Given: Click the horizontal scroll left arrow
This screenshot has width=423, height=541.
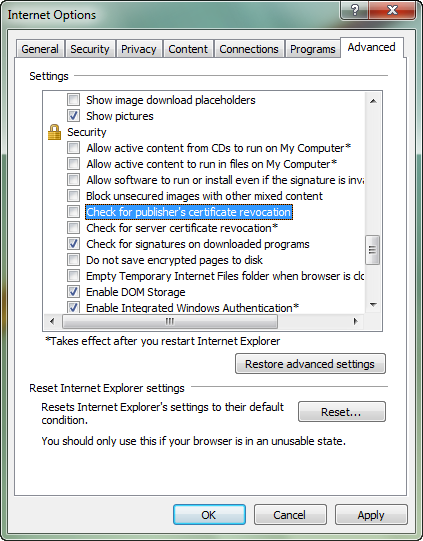Looking at the screenshot, I should point(52,322).
